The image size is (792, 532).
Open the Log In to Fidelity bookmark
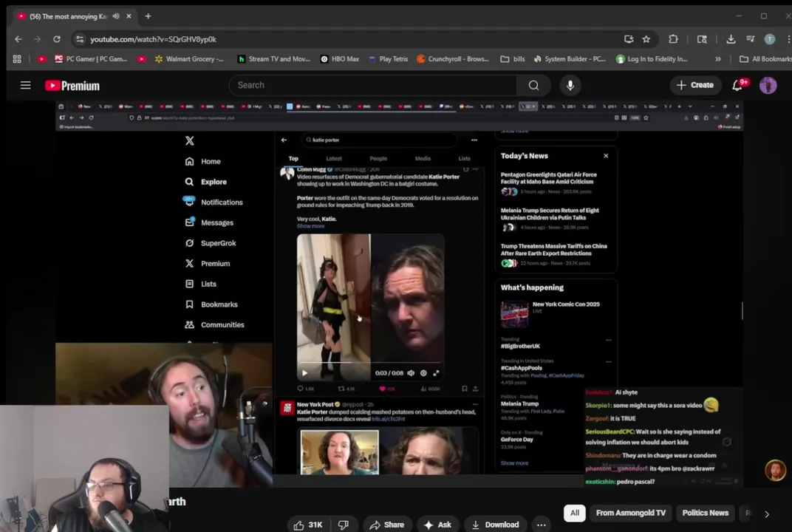(x=652, y=59)
